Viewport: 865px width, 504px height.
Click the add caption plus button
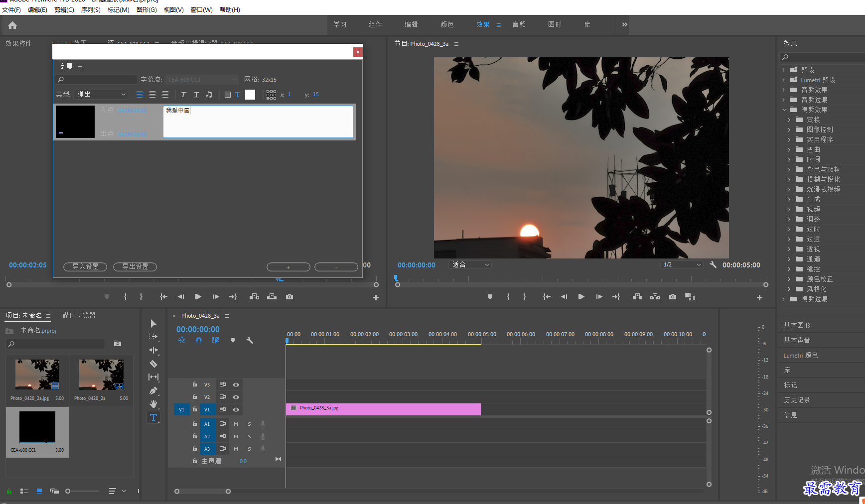tap(288, 267)
